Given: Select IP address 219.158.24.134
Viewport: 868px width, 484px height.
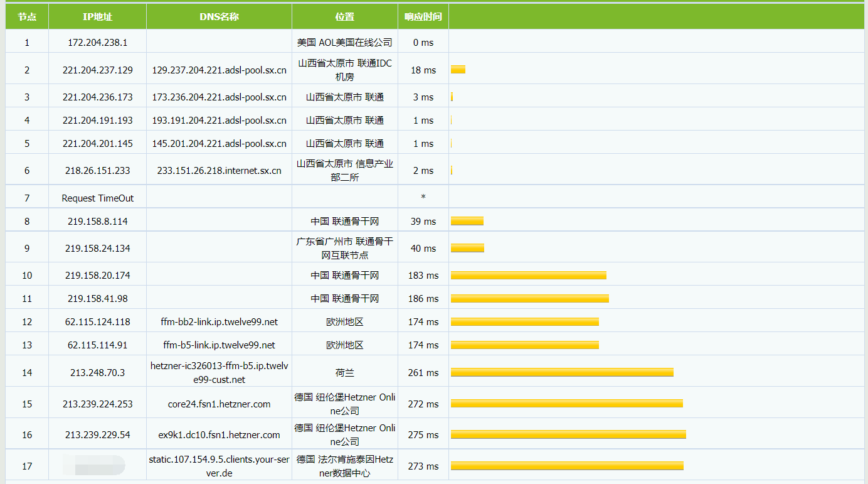Looking at the screenshot, I should [98, 249].
